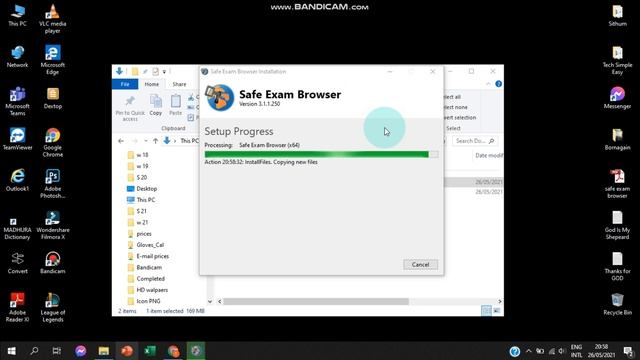
Task: Launch Bandicam desktop shortcut
Action: [53, 263]
